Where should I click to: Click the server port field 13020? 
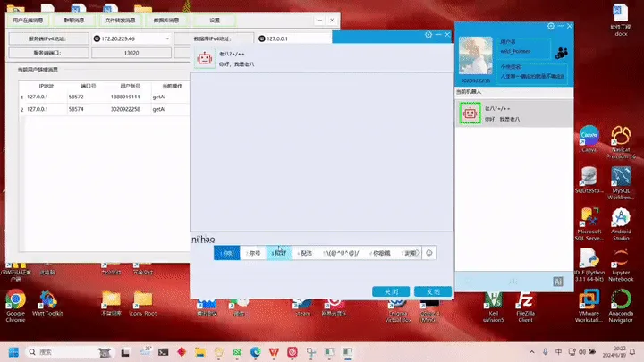pos(131,53)
